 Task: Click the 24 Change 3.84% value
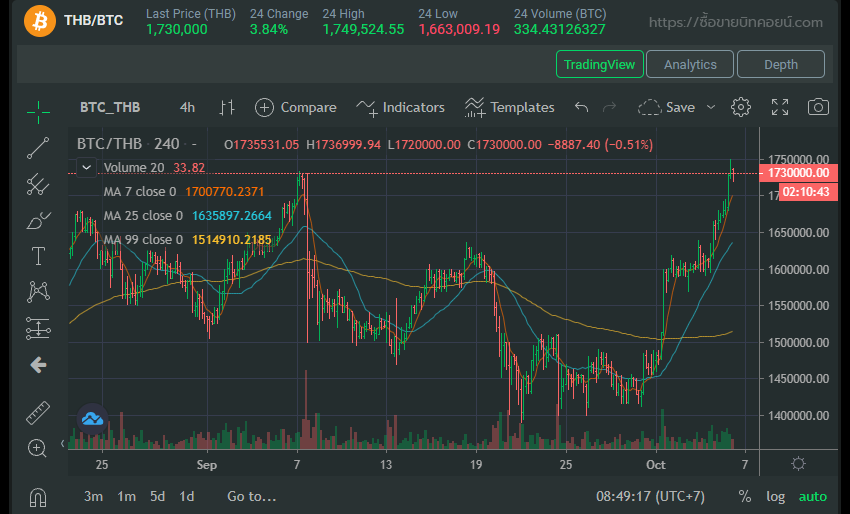(269, 29)
